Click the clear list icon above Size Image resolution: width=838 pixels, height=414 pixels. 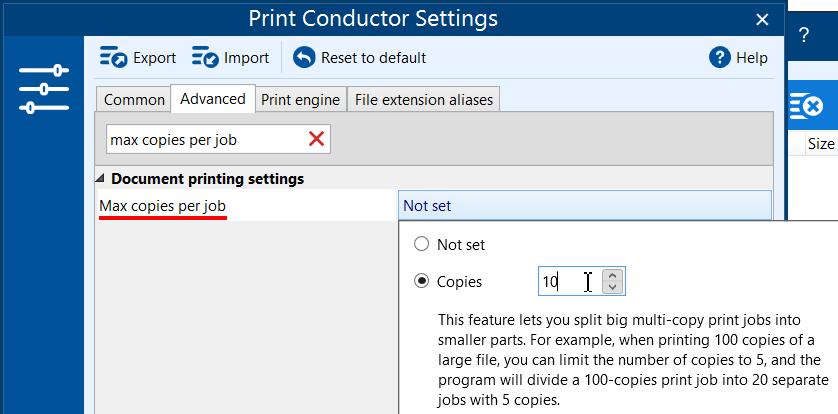807,105
